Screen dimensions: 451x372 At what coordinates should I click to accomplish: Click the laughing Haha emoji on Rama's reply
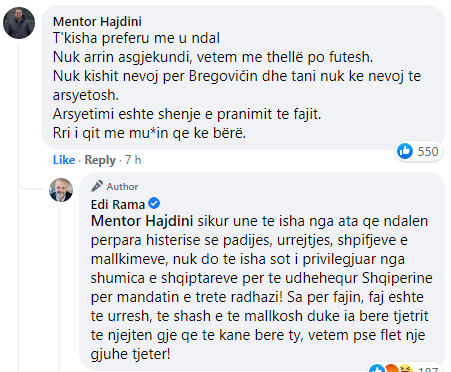(x=405, y=368)
